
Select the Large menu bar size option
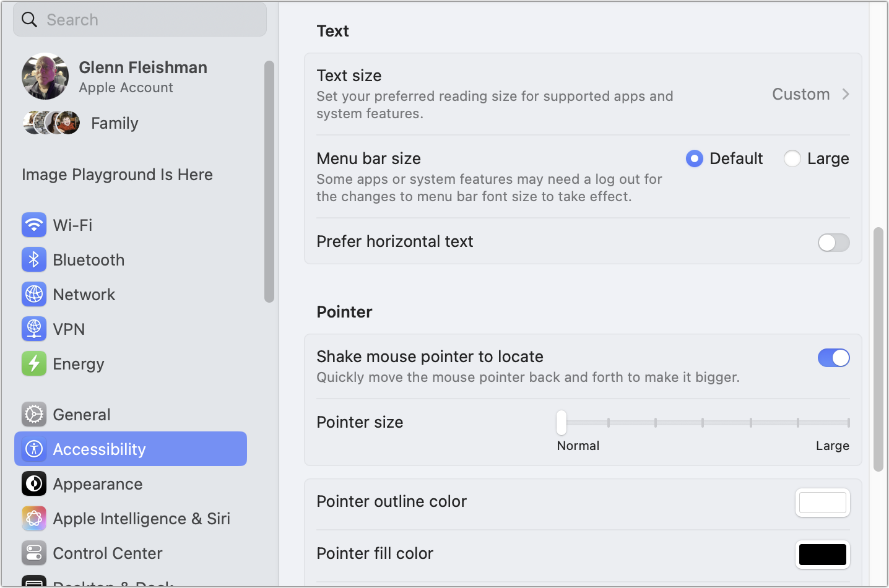[792, 159]
